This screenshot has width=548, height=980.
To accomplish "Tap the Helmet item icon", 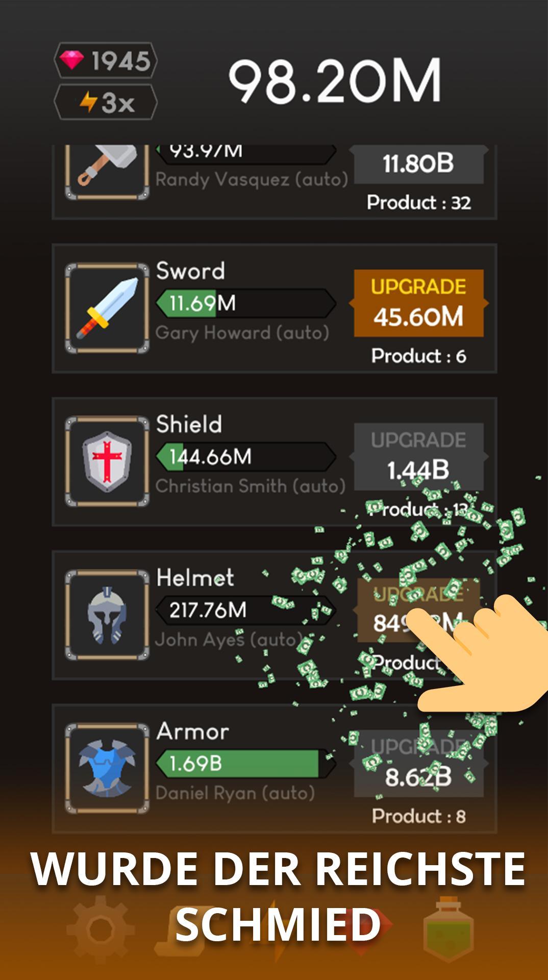I will (x=107, y=615).
